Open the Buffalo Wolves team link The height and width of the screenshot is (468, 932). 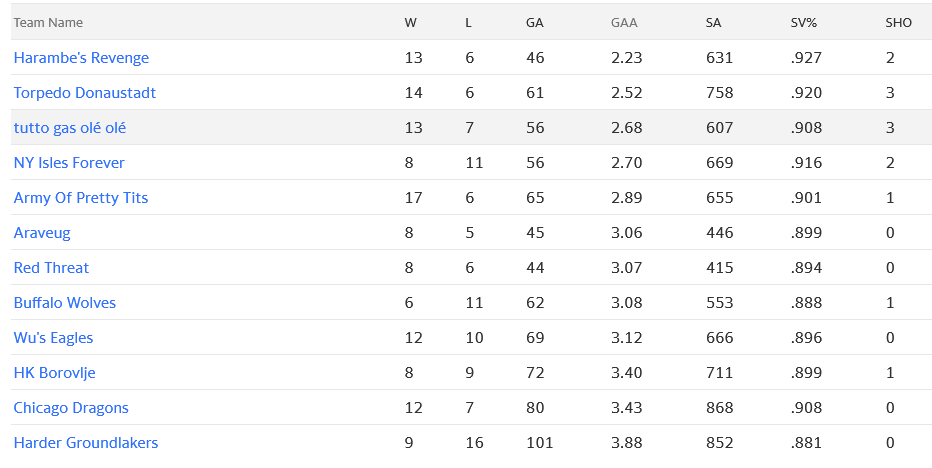pos(65,303)
